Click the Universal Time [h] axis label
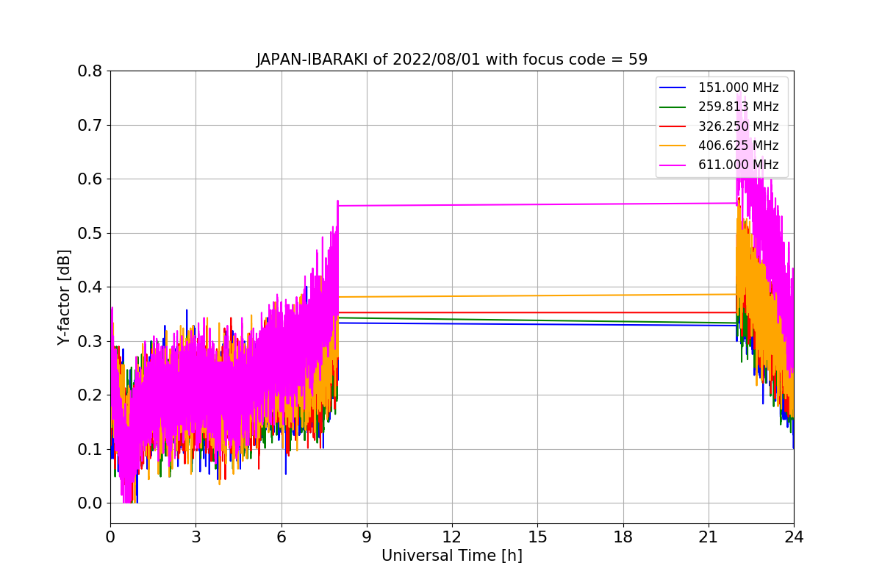 click(x=451, y=556)
